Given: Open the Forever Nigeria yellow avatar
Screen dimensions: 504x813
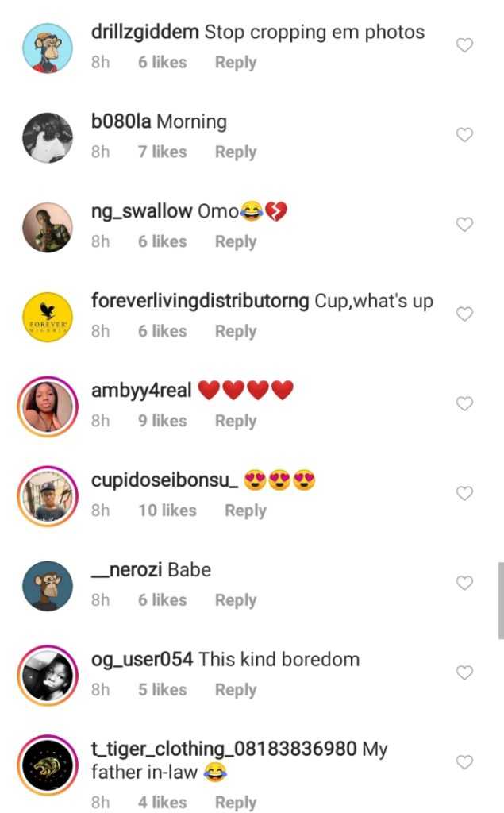Looking at the screenshot, I should tap(48, 317).
